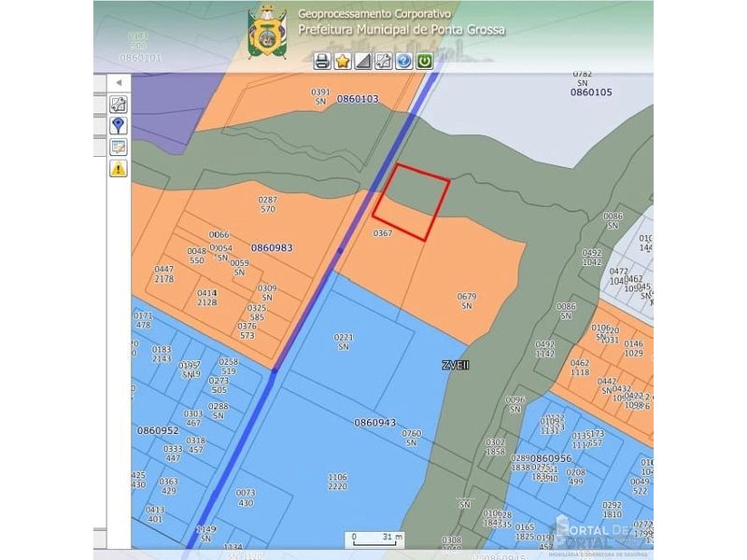
Task: Click block label 0860943 on the map
Action: (374, 423)
